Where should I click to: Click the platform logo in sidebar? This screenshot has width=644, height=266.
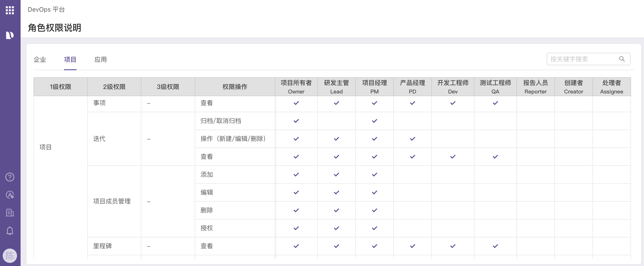[10, 35]
